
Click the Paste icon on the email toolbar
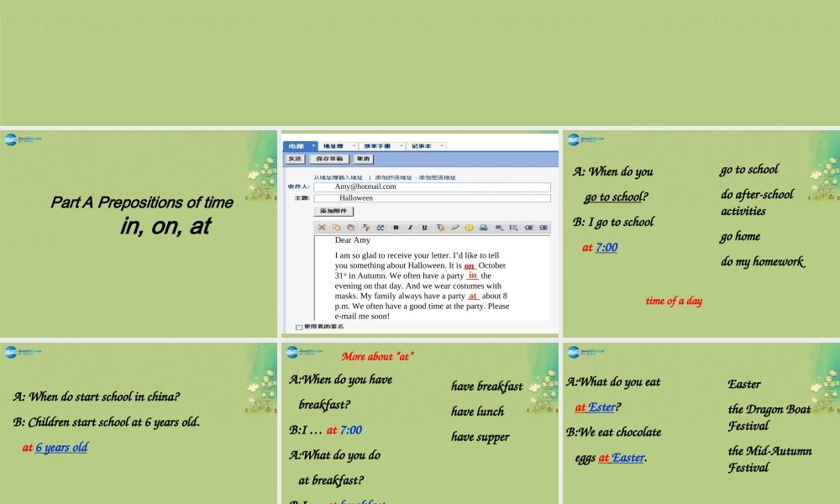click(351, 228)
